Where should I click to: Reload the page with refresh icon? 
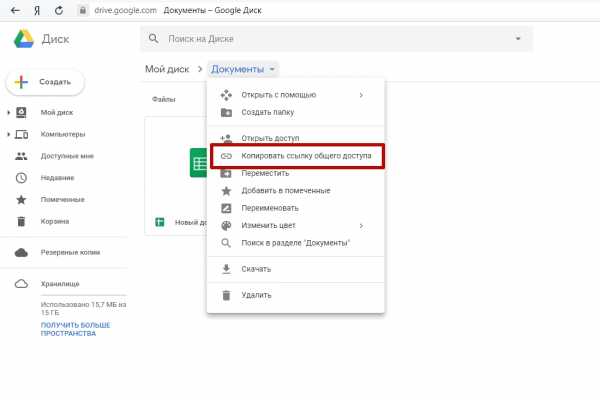click(x=59, y=10)
